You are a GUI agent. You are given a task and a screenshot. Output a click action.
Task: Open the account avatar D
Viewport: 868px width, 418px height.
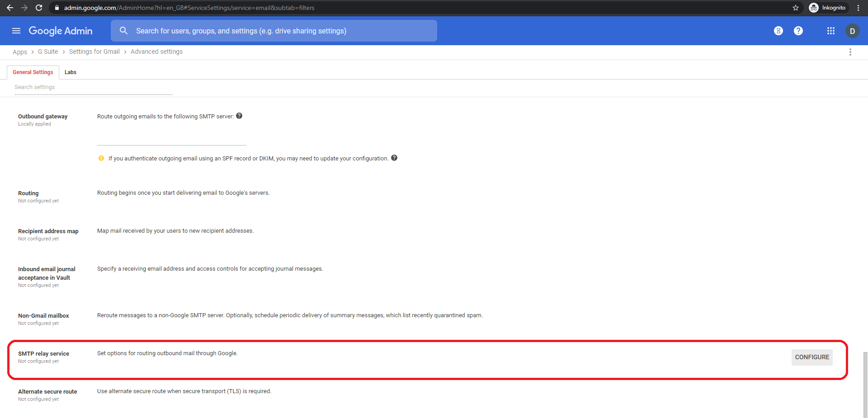852,31
